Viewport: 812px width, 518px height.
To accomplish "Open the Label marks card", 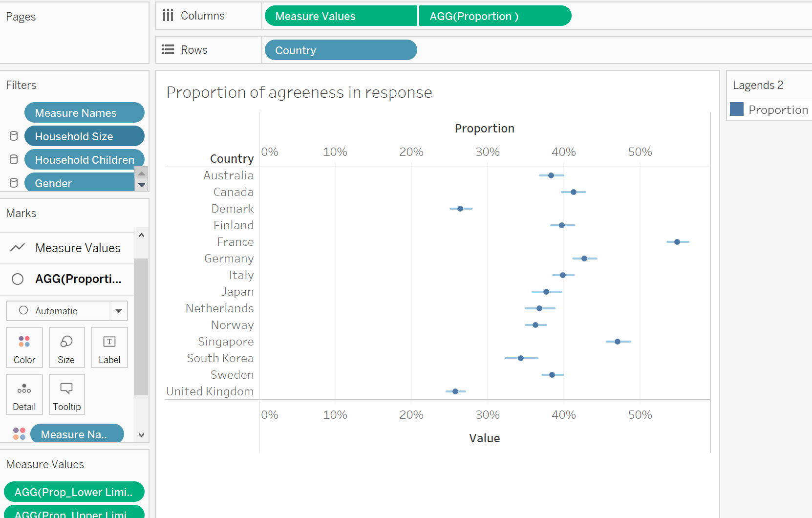I will point(109,347).
